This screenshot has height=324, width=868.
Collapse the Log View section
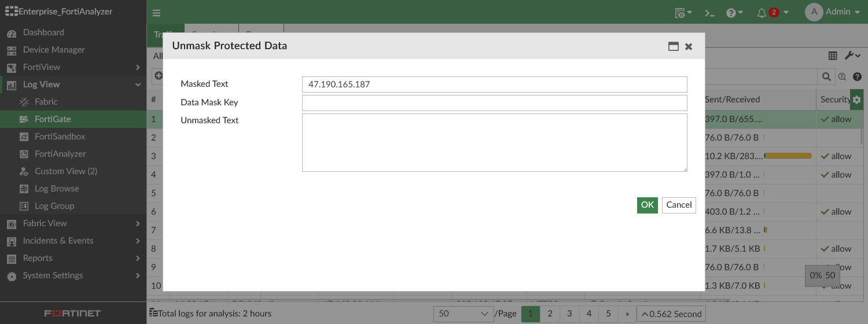[x=73, y=84]
